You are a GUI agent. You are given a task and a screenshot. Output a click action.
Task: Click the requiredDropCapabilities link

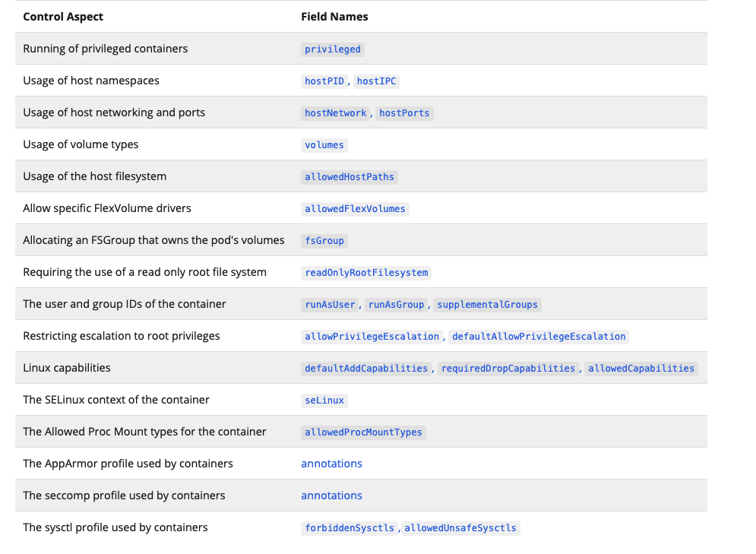pyautogui.click(x=508, y=369)
